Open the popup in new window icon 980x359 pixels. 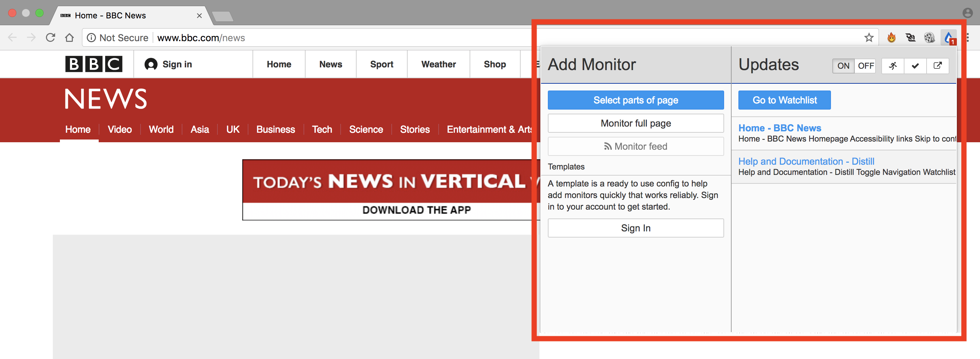tap(937, 66)
